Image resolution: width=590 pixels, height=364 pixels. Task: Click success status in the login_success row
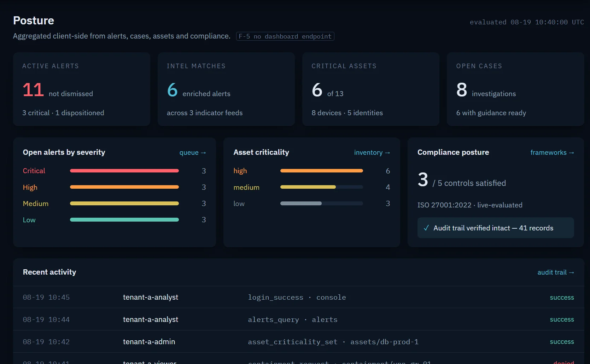click(x=562, y=298)
